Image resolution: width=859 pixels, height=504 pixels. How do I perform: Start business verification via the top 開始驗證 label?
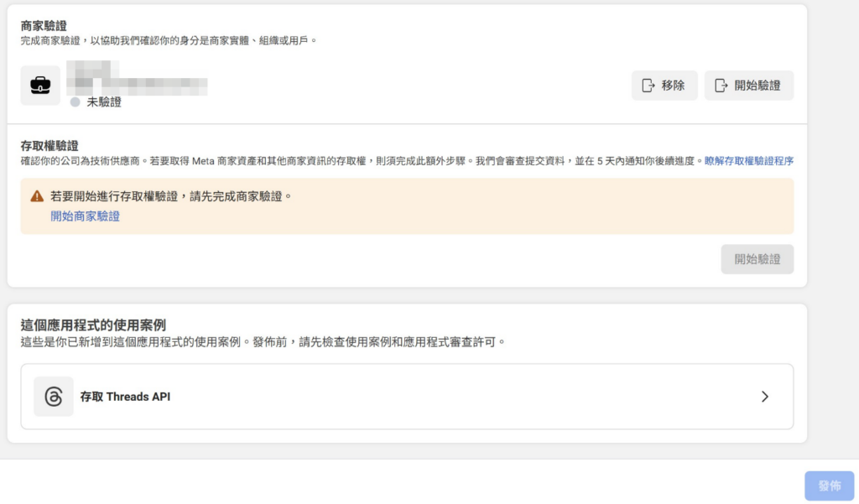pyautogui.click(x=757, y=86)
